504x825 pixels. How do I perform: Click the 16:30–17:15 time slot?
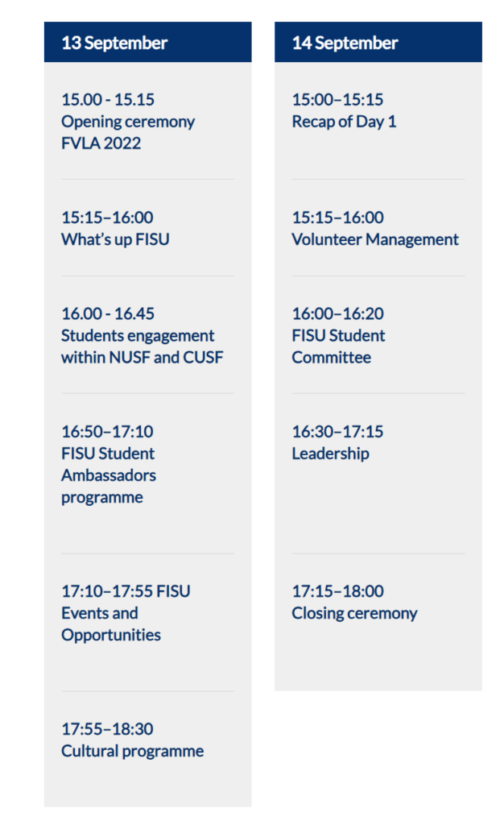tap(337, 432)
